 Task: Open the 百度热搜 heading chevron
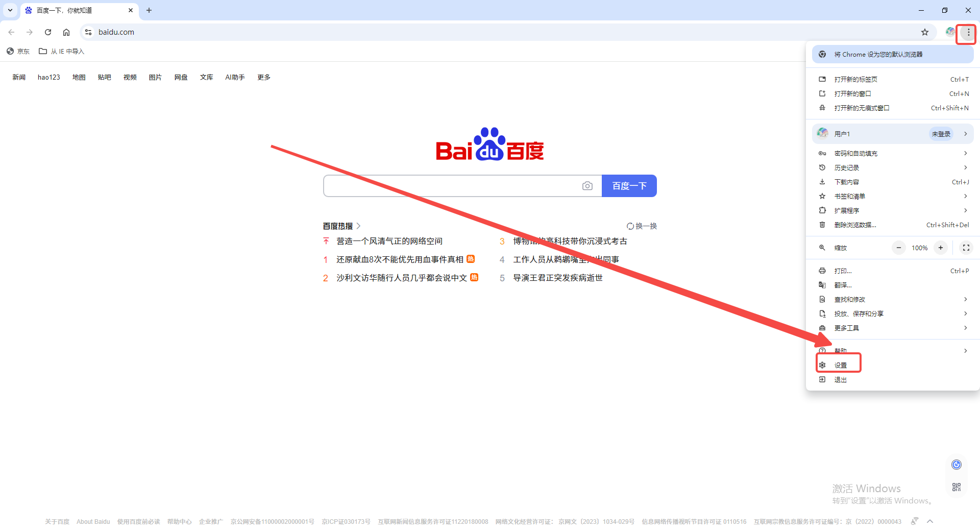pyautogui.click(x=359, y=226)
